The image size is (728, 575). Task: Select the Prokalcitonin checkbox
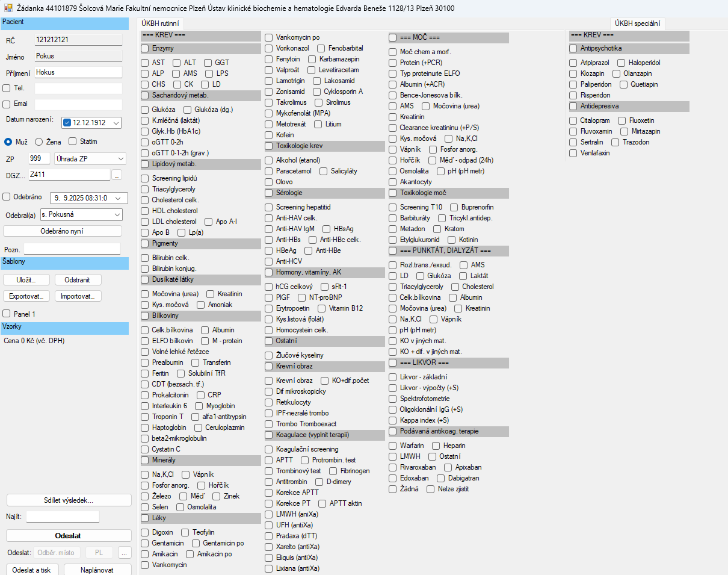point(145,395)
